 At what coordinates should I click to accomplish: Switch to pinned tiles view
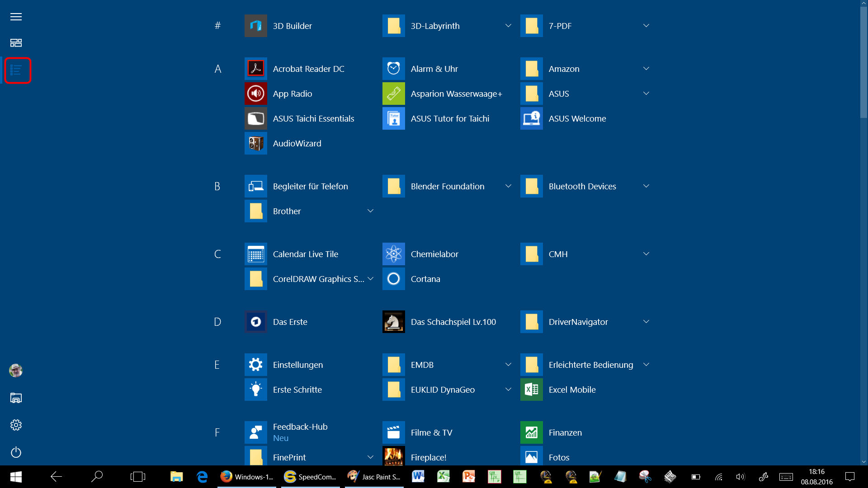(16, 43)
